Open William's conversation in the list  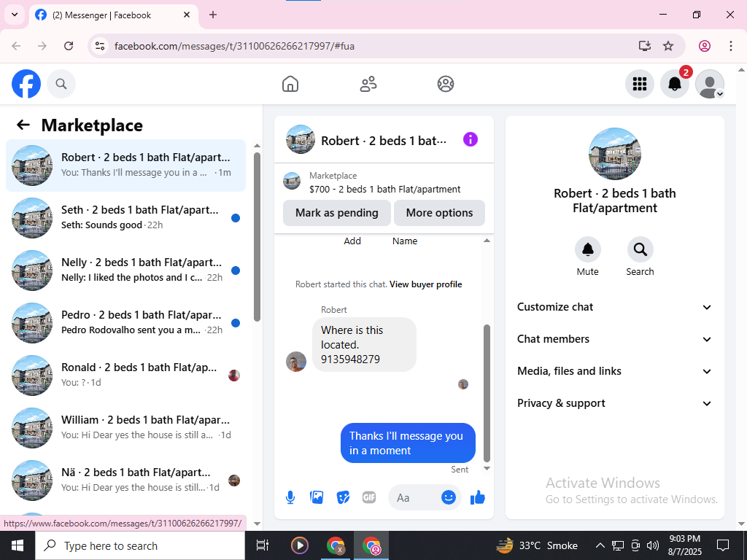125,427
